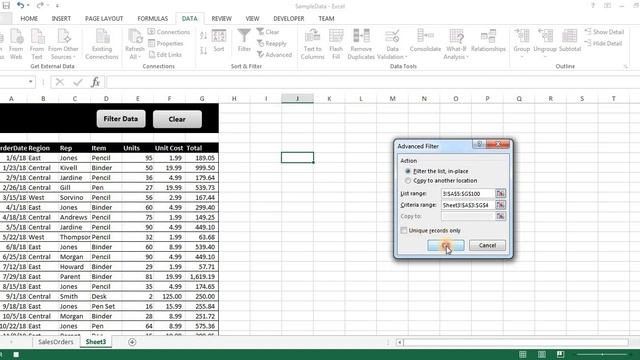Collapse dialog for Criteria range selection
Image resolution: width=640 pixels, height=360 pixels.
[x=500, y=204]
